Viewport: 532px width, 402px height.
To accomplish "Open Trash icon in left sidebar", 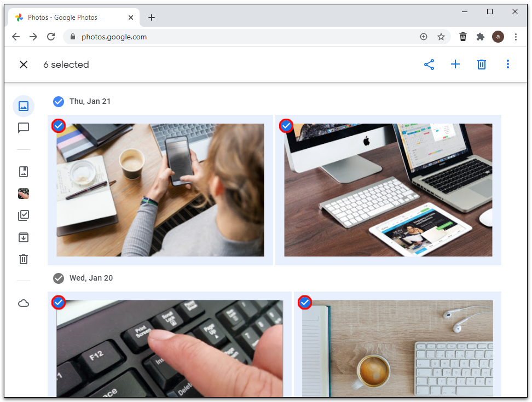I will [24, 259].
